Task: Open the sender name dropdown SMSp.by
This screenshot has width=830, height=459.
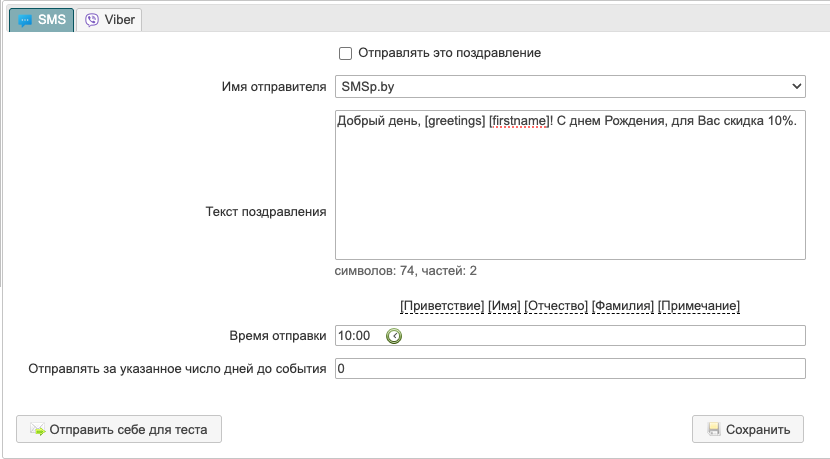Action: [569, 87]
